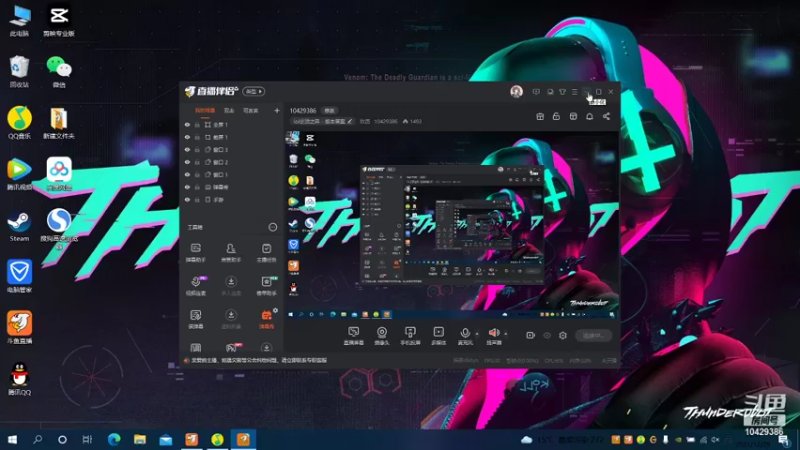This screenshot has height=450, width=800.
Task: Click the notice message in status bar
Action: 259,360
